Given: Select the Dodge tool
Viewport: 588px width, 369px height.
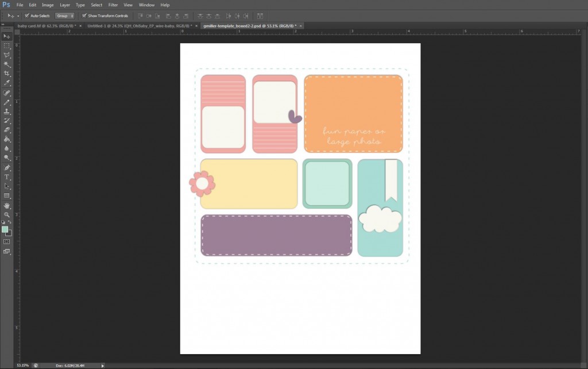Looking at the screenshot, I should 7,158.
